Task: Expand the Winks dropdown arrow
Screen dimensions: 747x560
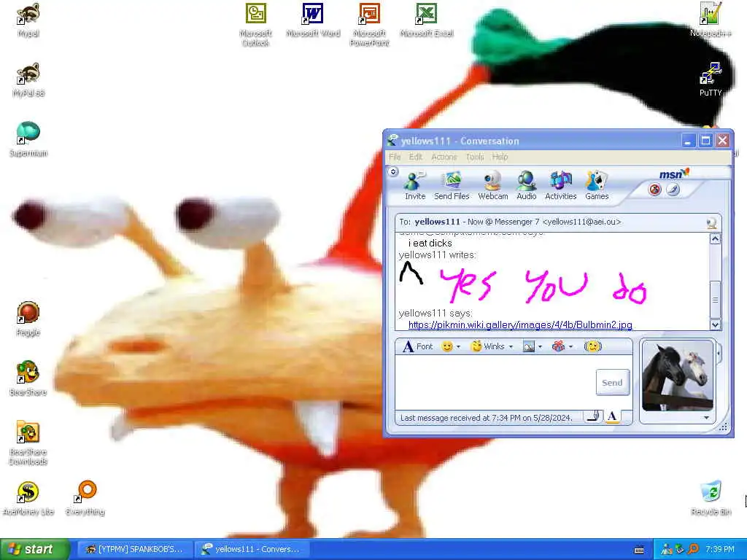Action: [511, 346]
